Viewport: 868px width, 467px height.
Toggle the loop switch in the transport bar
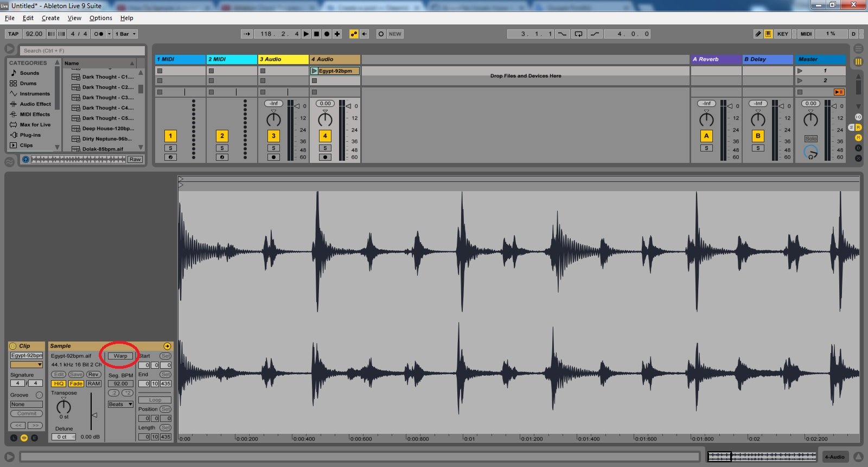[579, 34]
